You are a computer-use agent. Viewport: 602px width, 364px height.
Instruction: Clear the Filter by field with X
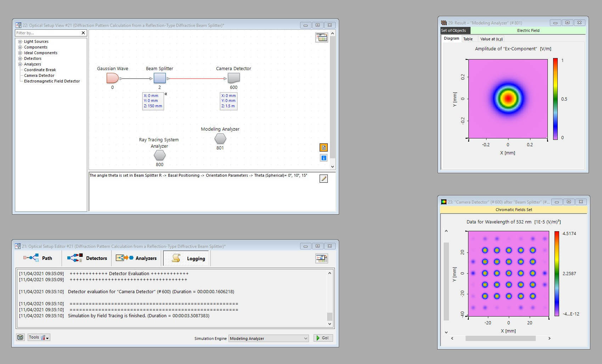tap(83, 33)
